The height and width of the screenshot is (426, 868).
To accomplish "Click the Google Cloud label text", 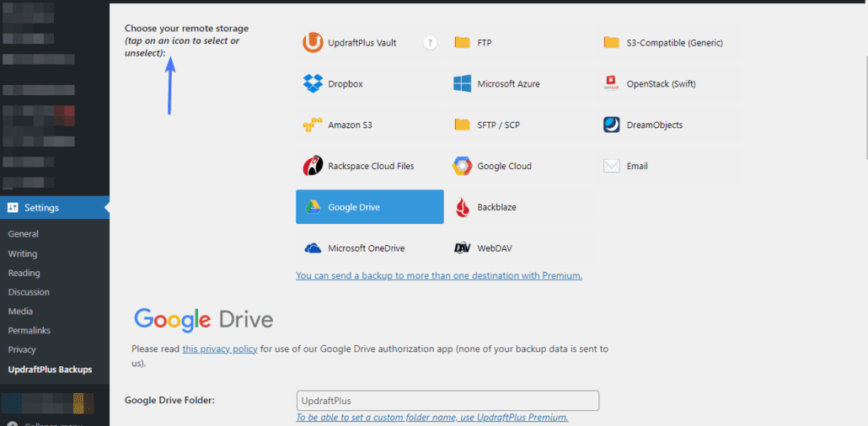I will [504, 166].
